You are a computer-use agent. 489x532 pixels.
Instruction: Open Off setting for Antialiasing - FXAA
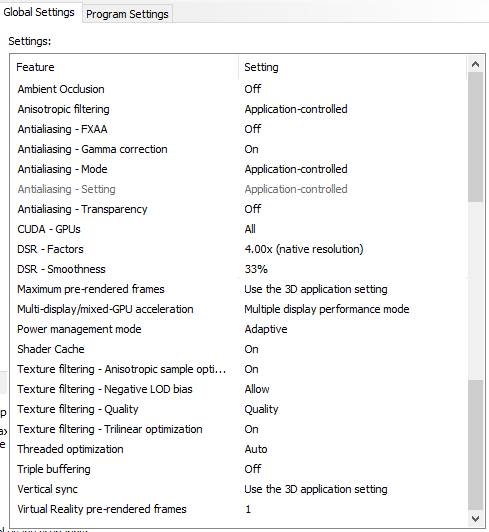click(253, 129)
